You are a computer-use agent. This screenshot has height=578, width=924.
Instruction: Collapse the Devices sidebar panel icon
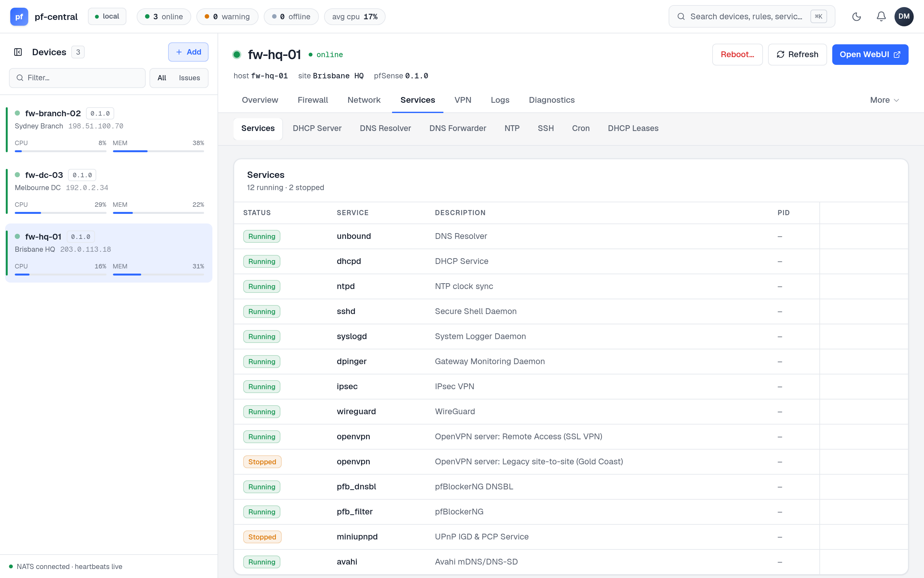point(18,52)
